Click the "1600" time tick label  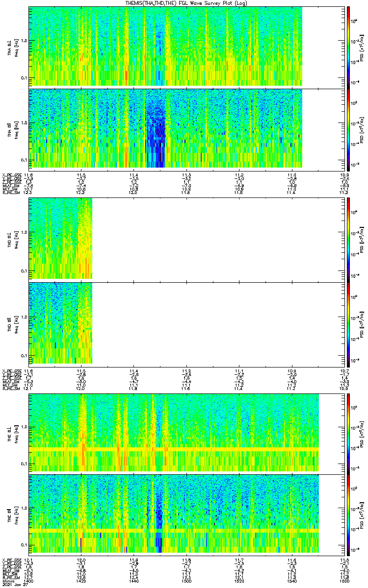point(344,580)
